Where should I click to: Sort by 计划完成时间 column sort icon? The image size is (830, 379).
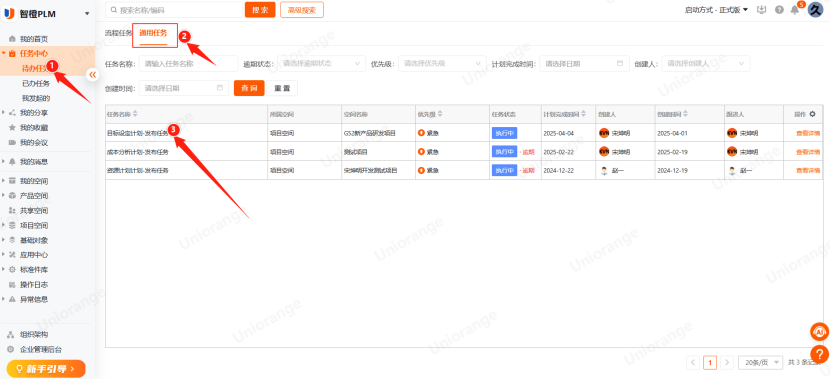click(583, 114)
